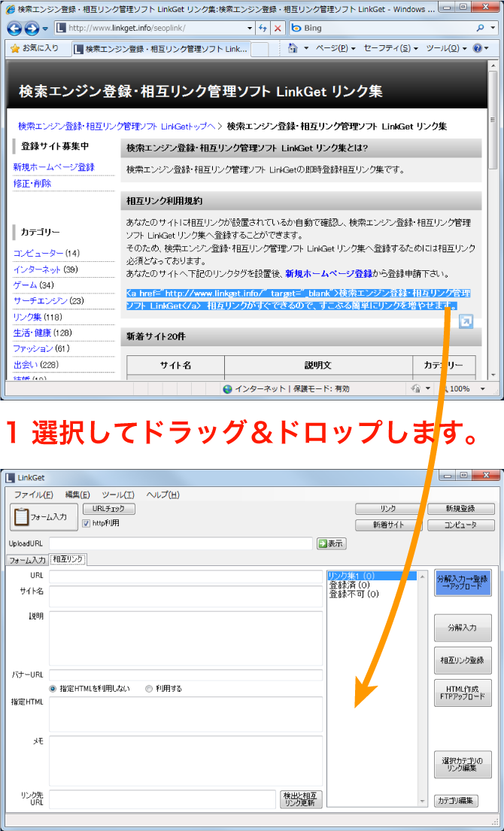Click the 検出と相互リンク更新 button
This screenshot has width=504, height=831.
(x=301, y=799)
